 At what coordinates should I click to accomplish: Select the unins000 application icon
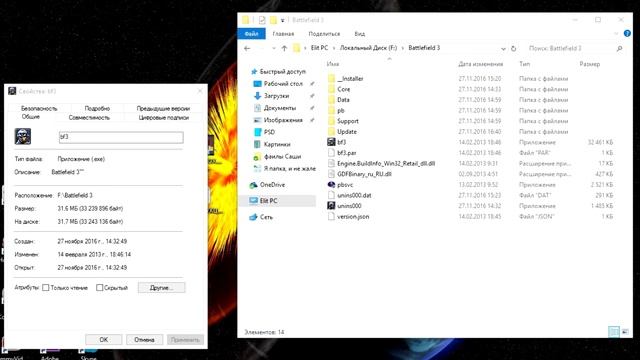click(x=331, y=206)
